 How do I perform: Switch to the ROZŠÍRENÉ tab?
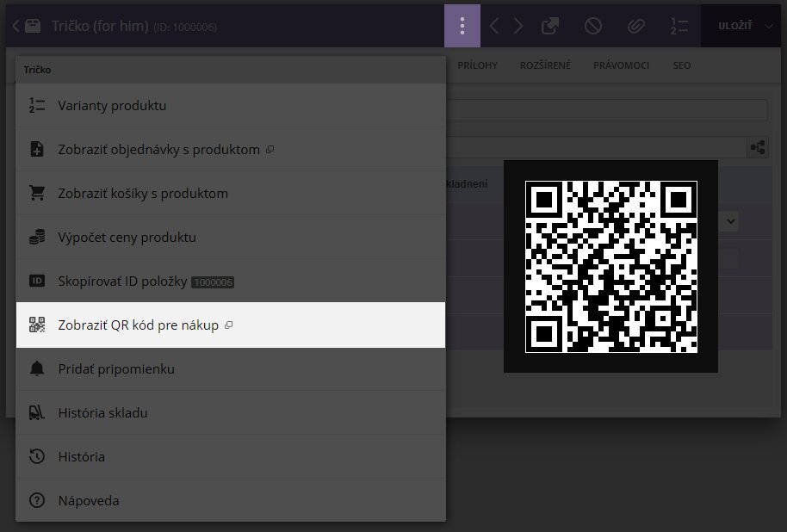click(x=545, y=65)
